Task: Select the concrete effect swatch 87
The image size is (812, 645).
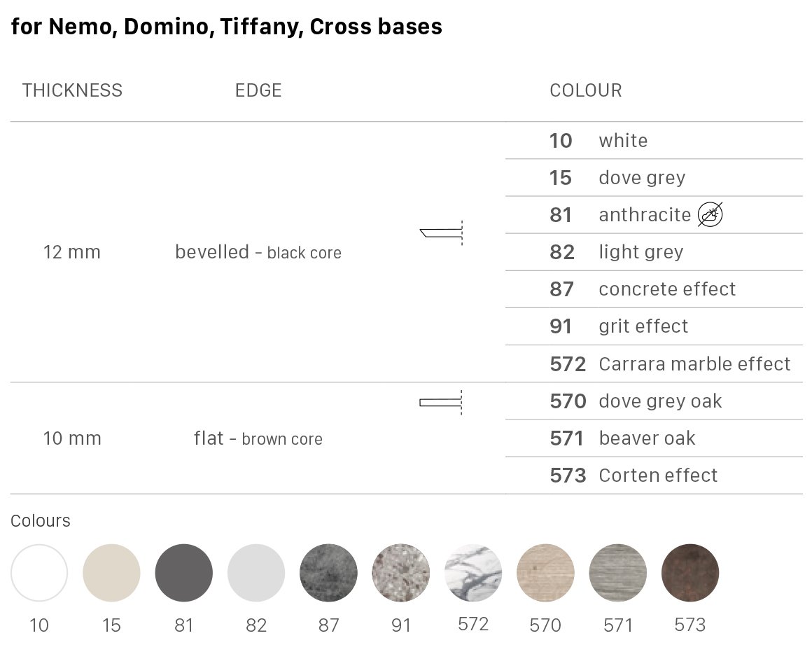Action: pyautogui.click(x=328, y=573)
